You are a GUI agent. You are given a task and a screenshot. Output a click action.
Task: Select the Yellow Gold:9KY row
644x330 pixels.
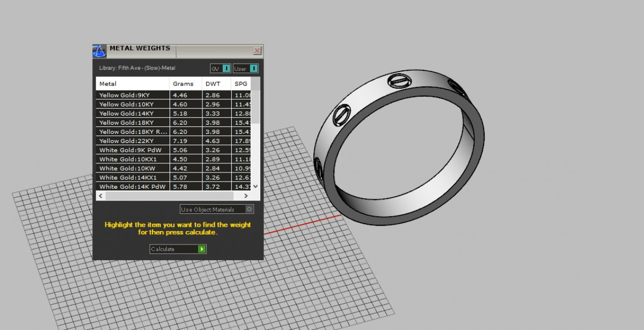[x=133, y=95]
